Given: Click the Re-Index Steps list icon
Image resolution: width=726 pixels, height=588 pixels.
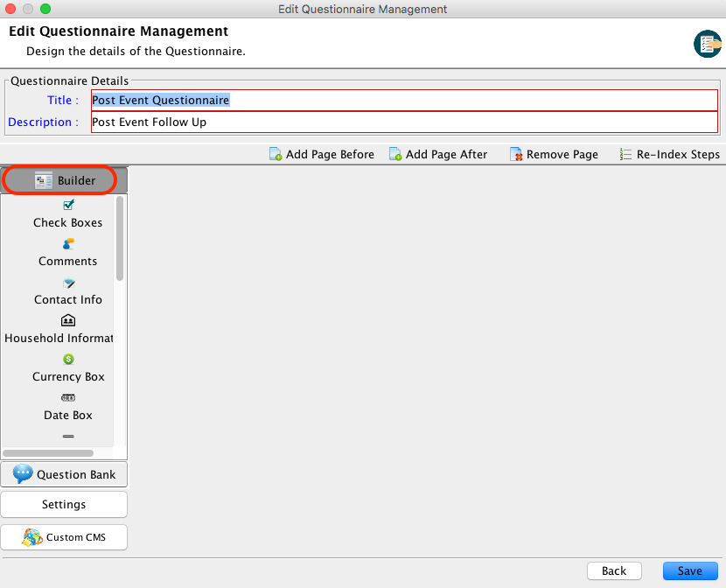Looking at the screenshot, I should coord(625,154).
